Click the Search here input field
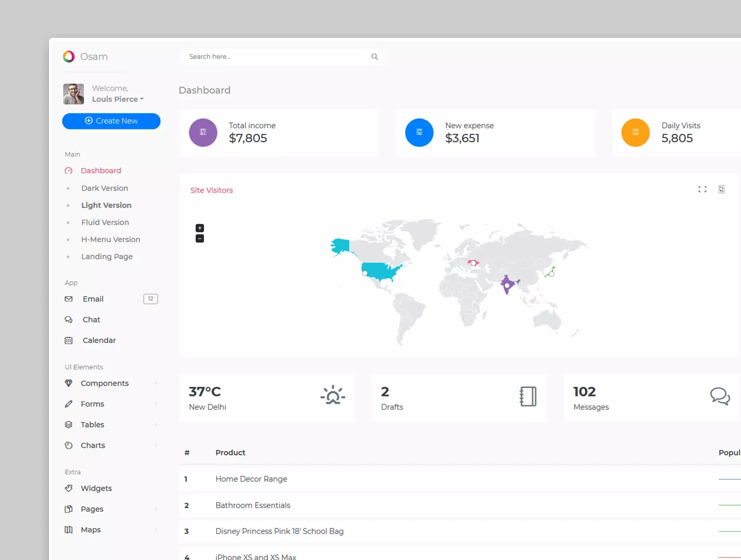The image size is (741, 560). [282, 57]
